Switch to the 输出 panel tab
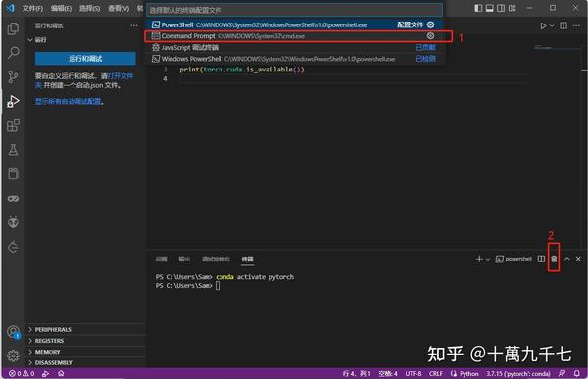Viewport: 588px width, 379px height. (184, 259)
